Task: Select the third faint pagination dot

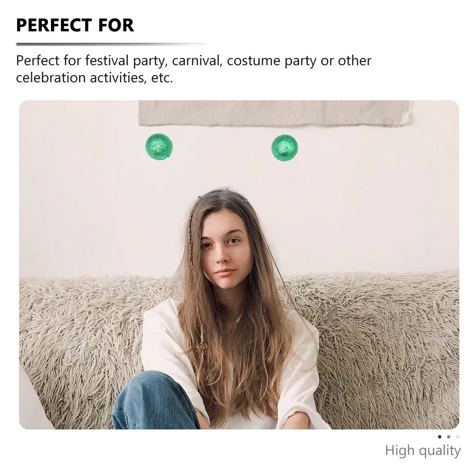Action: point(457,437)
